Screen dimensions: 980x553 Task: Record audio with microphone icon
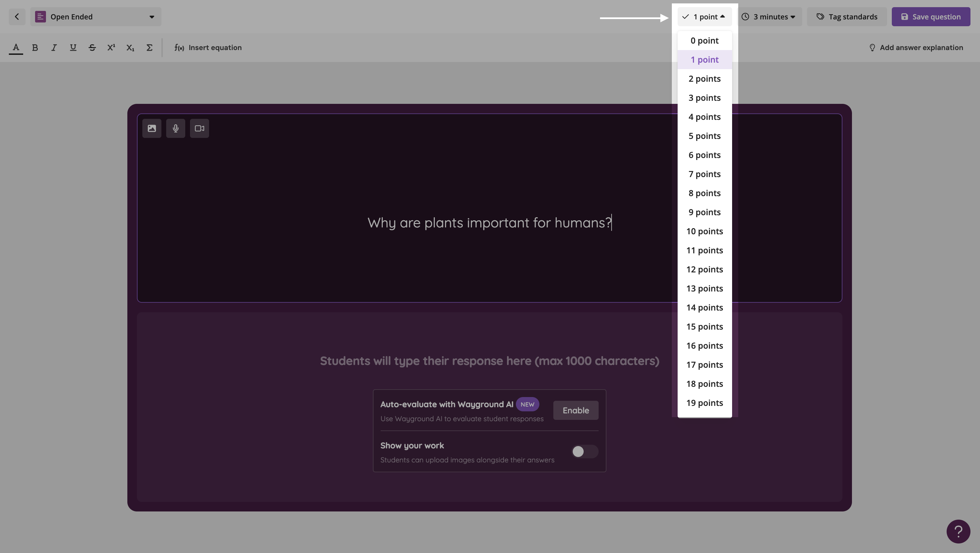tap(175, 129)
